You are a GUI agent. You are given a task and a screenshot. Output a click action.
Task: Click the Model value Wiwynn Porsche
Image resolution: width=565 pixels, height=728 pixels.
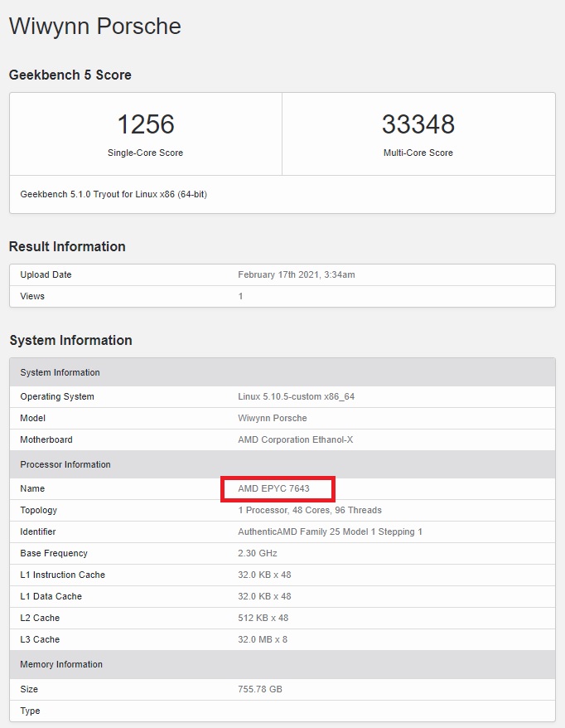pyautogui.click(x=272, y=418)
